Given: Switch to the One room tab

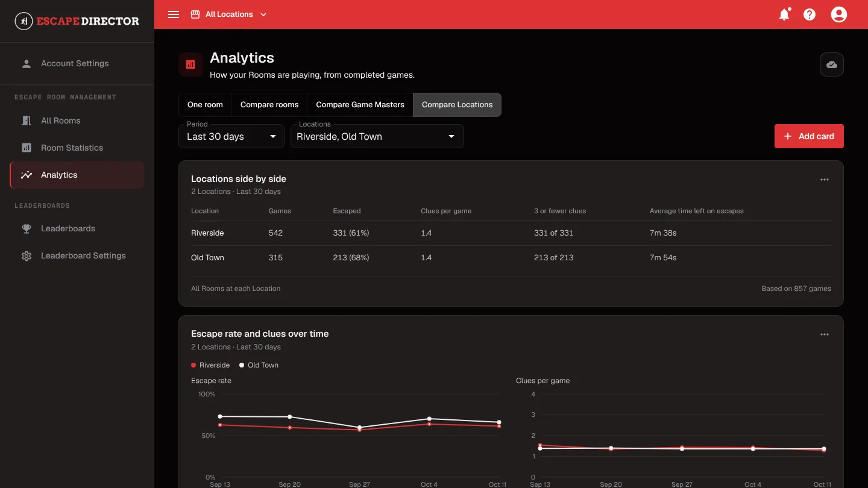Looking at the screenshot, I should (x=205, y=105).
